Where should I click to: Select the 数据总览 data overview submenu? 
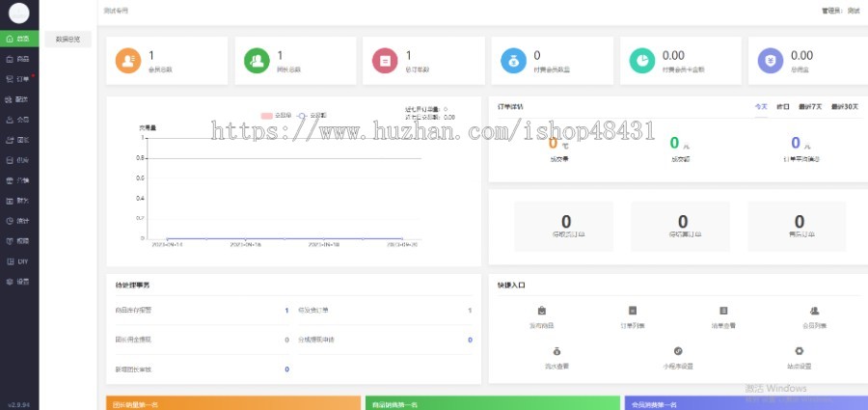[x=68, y=40]
